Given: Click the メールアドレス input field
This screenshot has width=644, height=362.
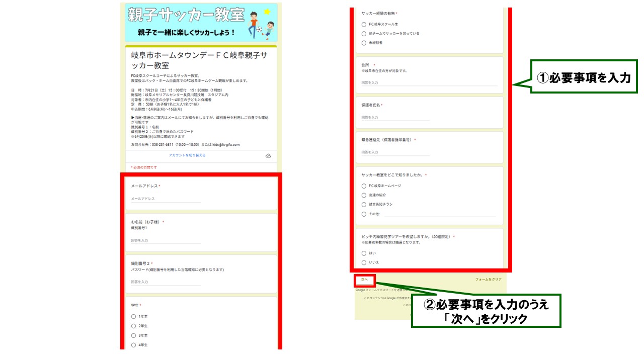Looking at the screenshot, I should tap(166, 199).
